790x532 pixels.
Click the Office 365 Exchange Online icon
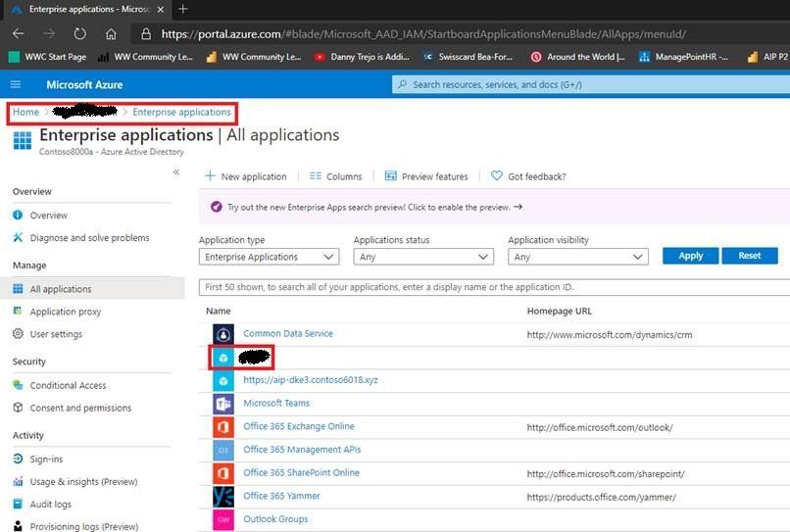click(x=223, y=427)
